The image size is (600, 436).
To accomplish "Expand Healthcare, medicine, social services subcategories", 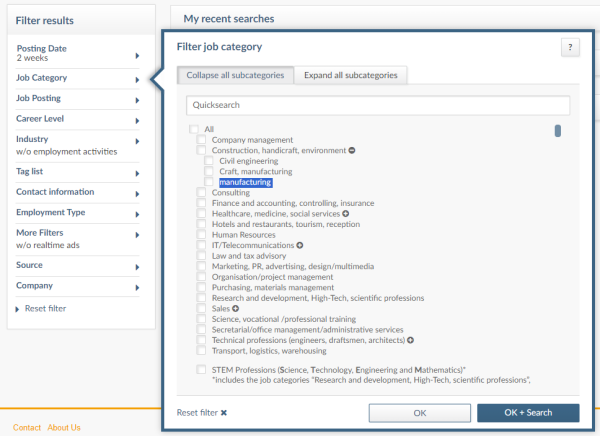I will [x=346, y=214].
